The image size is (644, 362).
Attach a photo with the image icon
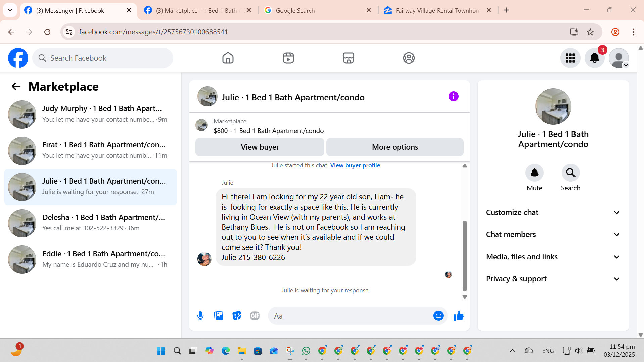click(219, 316)
